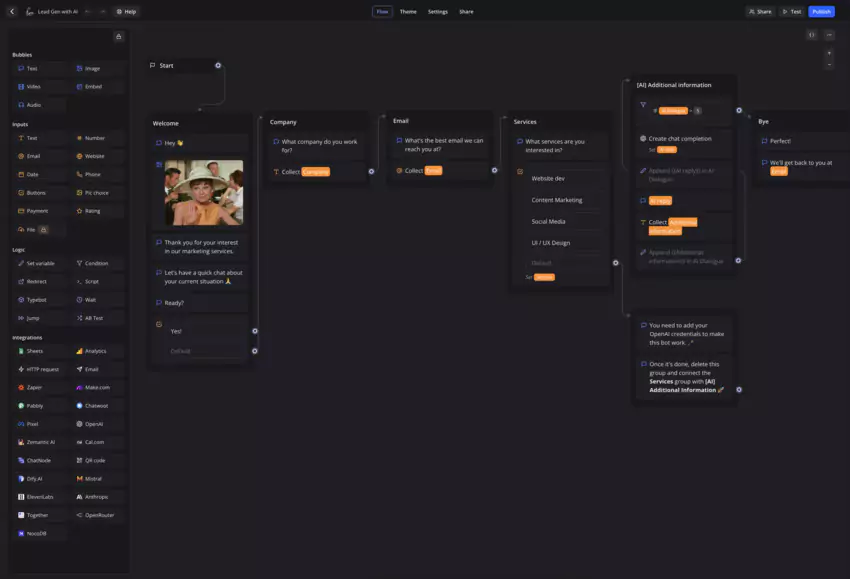This screenshot has height=579, width=850.
Task: Open the Help menu
Action: pos(126,11)
